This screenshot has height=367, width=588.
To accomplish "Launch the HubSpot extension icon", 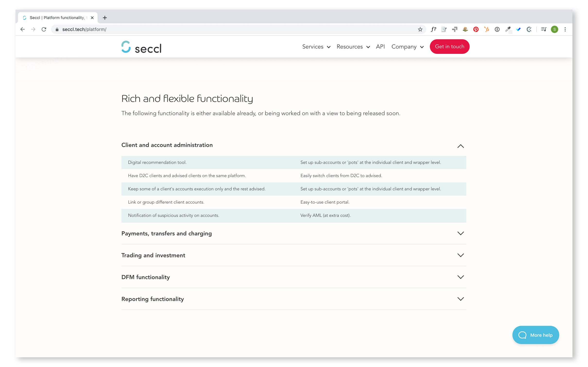I will pos(487,29).
